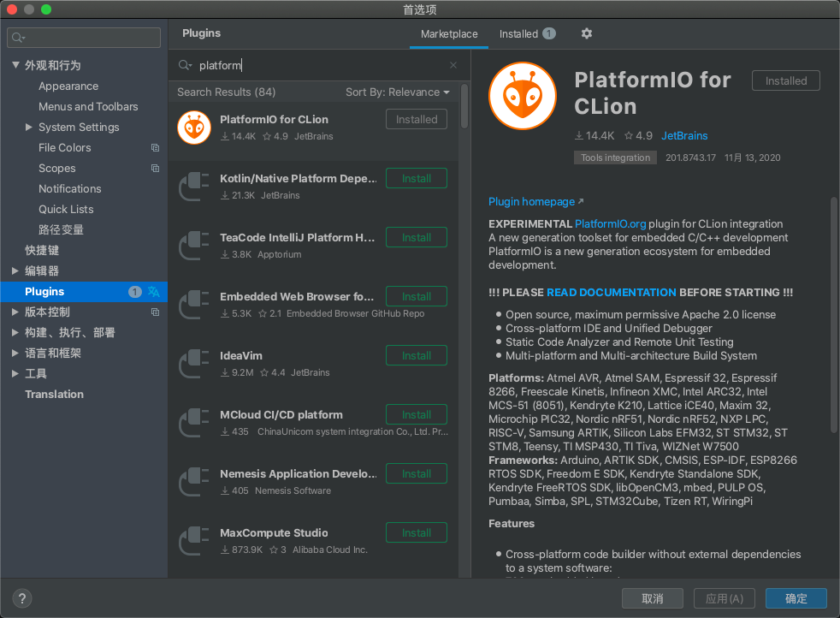Open the 快捷键 settings page
The height and width of the screenshot is (618, 840).
tap(42, 250)
